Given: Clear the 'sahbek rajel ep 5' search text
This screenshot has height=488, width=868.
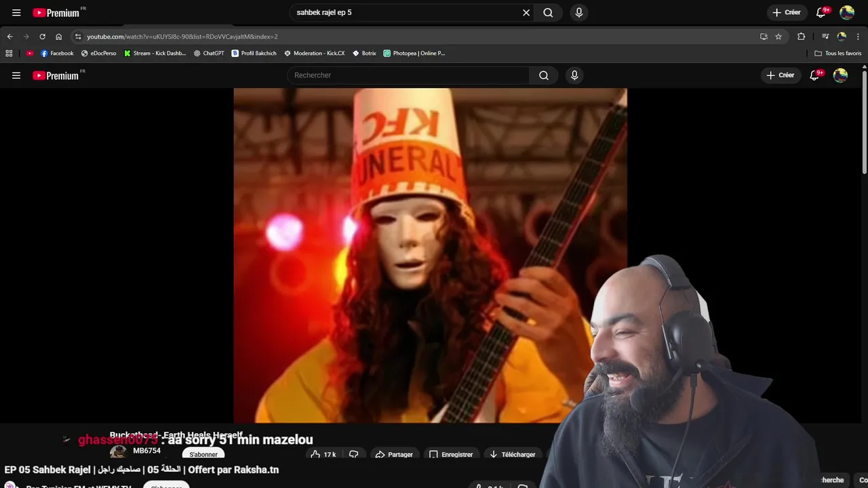Looking at the screenshot, I should 526,12.
